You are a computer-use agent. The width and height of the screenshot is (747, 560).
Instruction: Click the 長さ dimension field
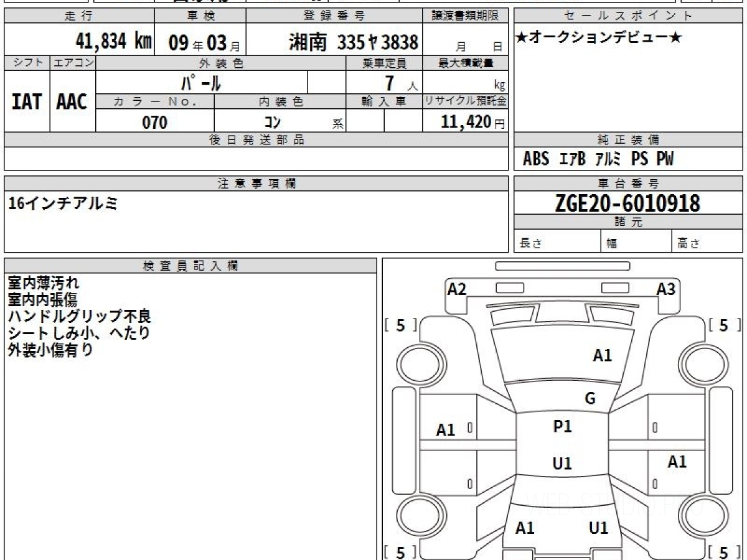(557, 241)
